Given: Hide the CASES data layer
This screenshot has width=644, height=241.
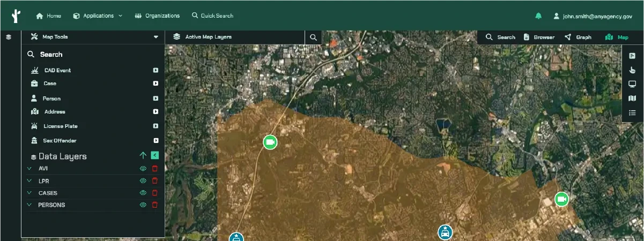Looking at the screenshot, I should [143, 193].
